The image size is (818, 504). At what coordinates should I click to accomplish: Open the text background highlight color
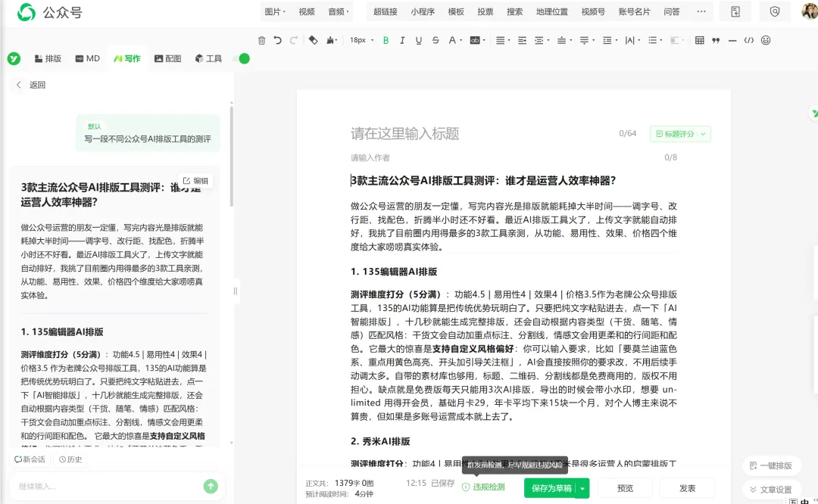[477, 40]
